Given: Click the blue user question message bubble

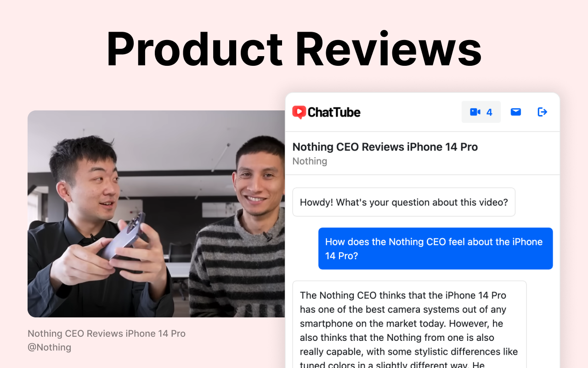Looking at the screenshot, I should pyautogui.click(x=435, y=248).
